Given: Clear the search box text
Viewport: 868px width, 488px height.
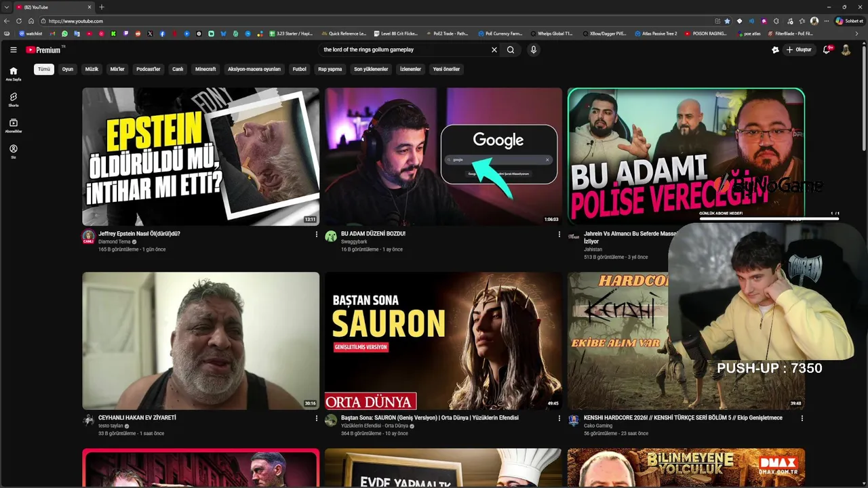Looking at the screenshot, I should click(x=494, y=49).
